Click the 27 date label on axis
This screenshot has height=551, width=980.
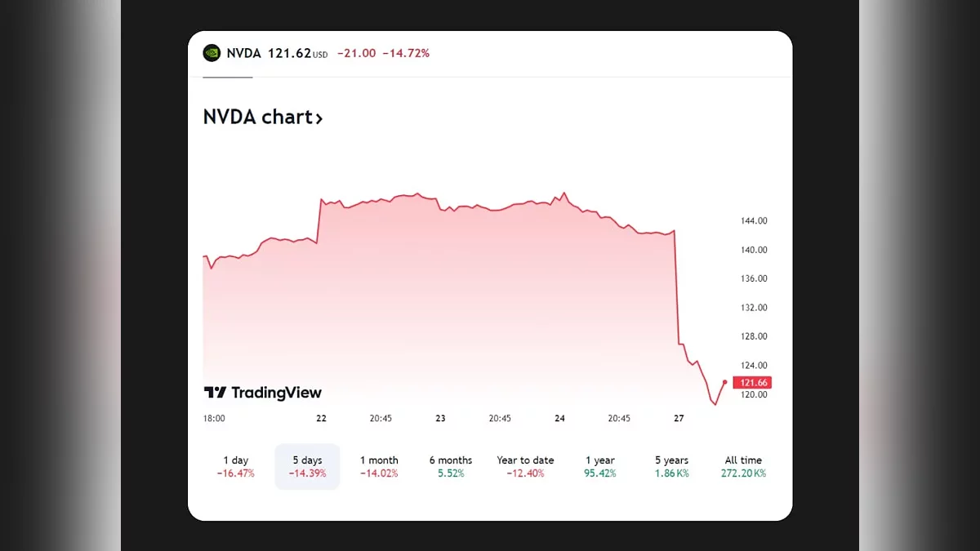[679, 418]
